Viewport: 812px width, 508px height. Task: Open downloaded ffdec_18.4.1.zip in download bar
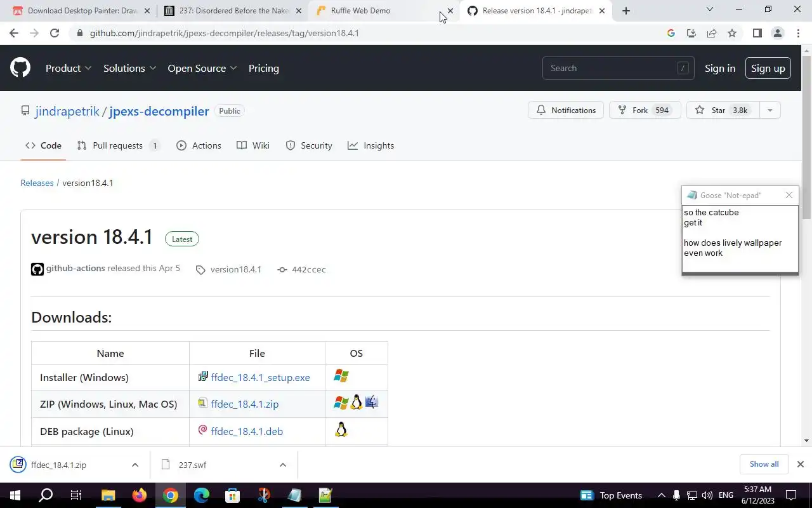(x=58, y=465)
